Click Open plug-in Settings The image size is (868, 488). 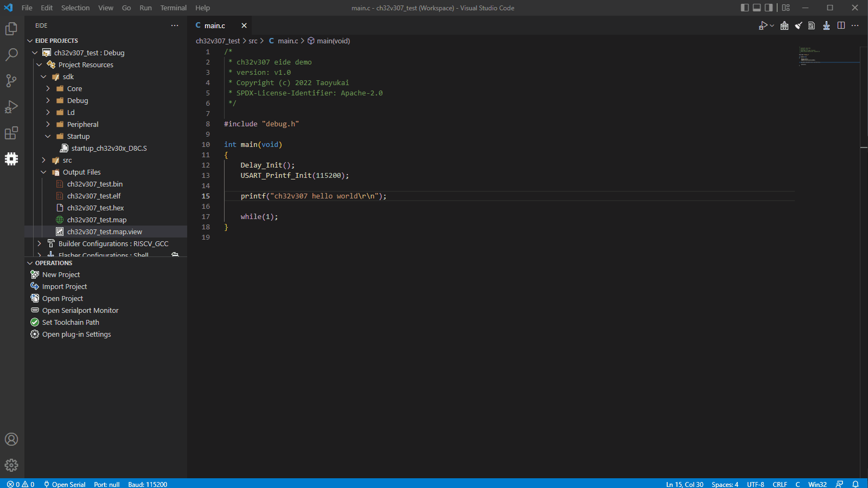tap(106, 334)
